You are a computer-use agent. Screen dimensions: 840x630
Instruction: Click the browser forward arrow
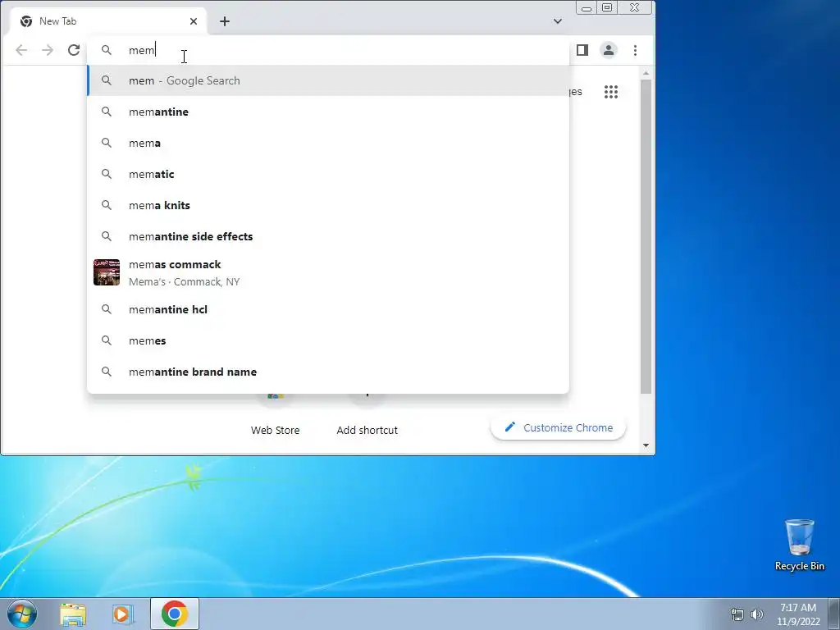coord(48,50)
